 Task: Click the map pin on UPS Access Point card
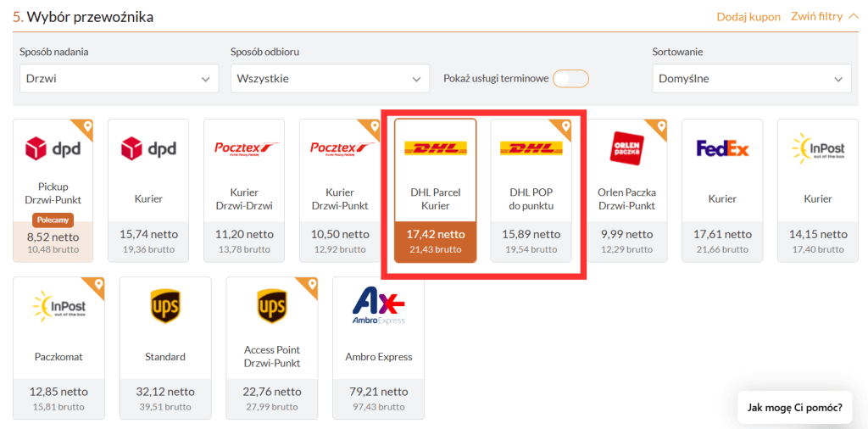tap(313, 285)
